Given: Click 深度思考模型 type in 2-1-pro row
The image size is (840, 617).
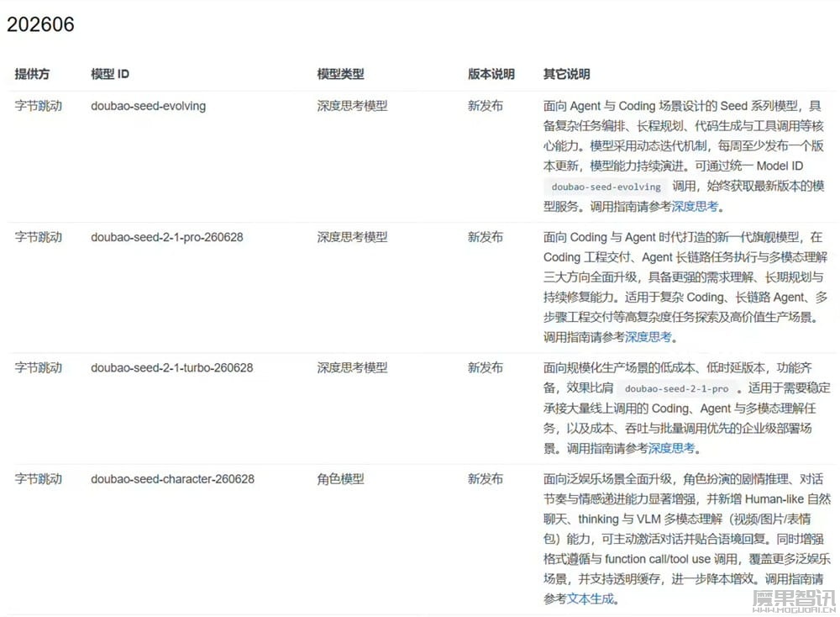Looking at the screenshot, I should tap(352, 237).
